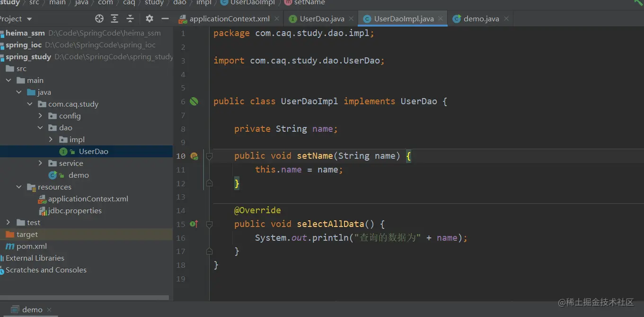644x317 pixels.
Task: Click the Maven pom.xml icon
Action: (x=10, y=246)
